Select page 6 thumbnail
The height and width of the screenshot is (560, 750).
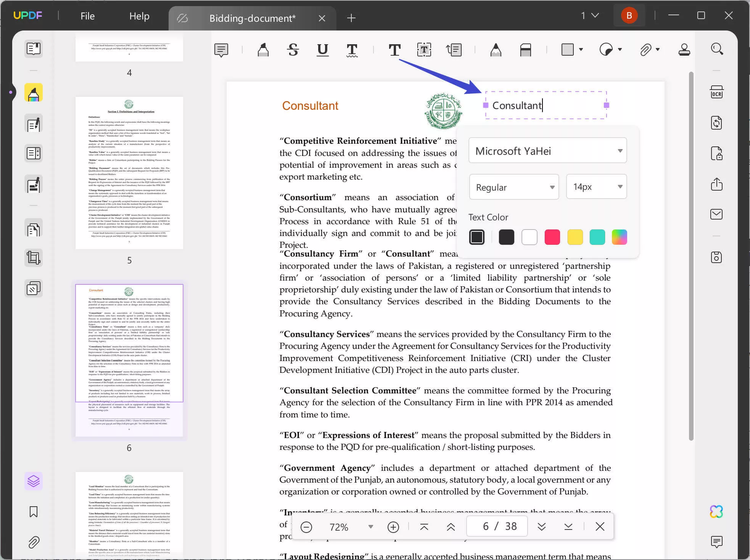pos(129,358)
